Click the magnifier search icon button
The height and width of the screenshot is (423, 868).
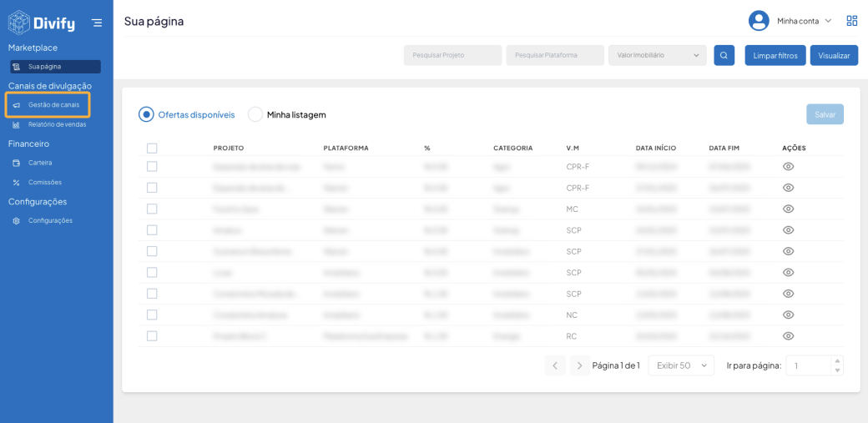(724, 56)
